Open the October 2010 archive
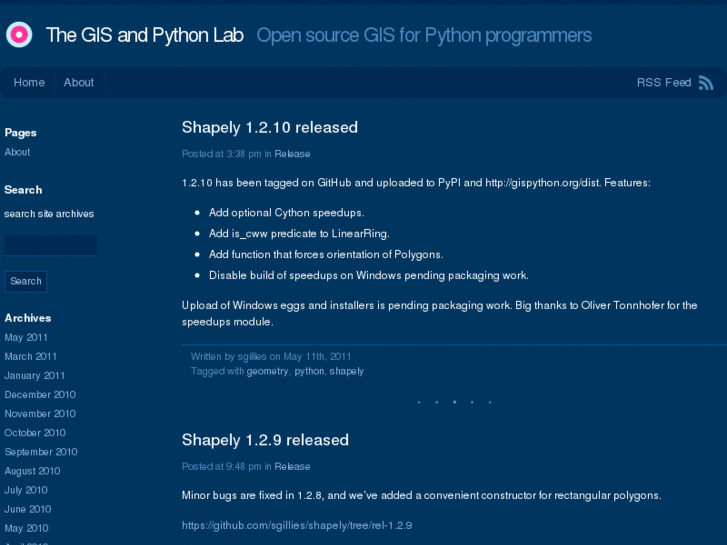The width and height of the screenshot is (727, 545). 35,433
